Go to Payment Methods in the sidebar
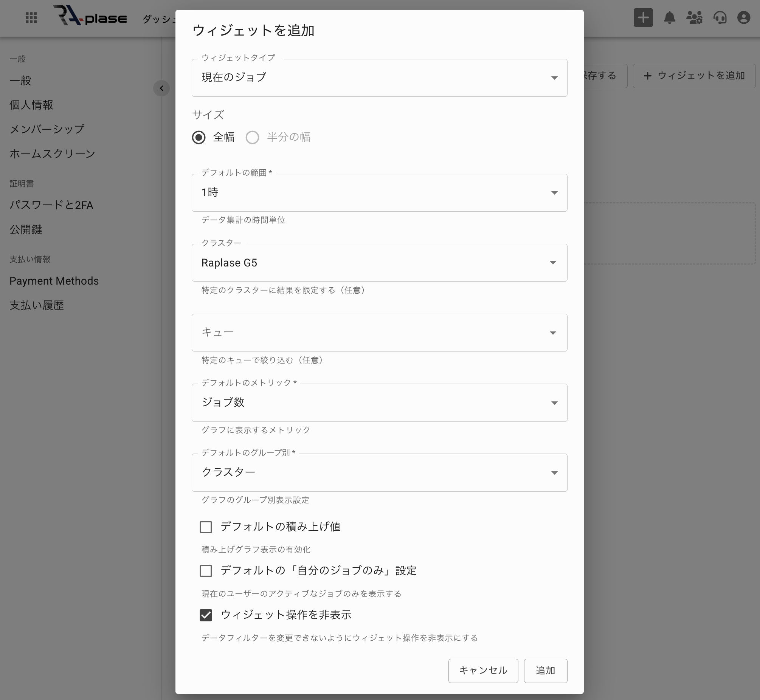760x700 pixels. tap(54, 281)
